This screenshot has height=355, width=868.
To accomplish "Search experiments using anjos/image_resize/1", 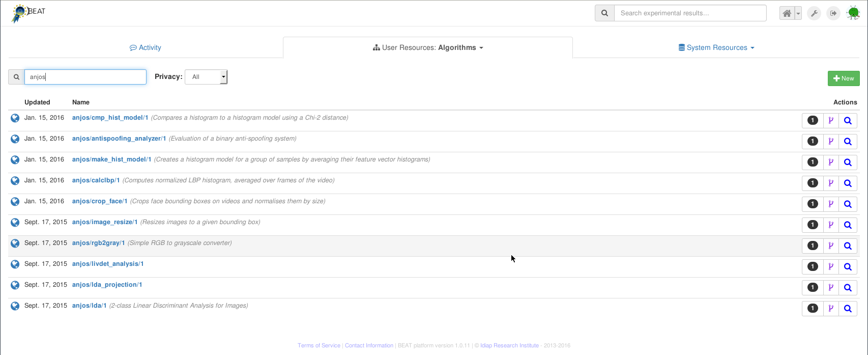I will tap(848, 225).
